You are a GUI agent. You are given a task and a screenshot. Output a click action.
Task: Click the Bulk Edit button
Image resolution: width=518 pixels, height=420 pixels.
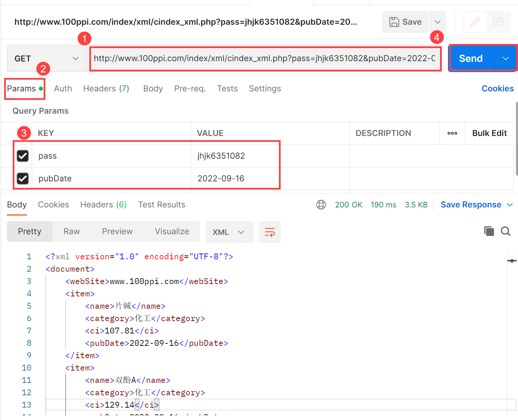(x=489, y=133)
